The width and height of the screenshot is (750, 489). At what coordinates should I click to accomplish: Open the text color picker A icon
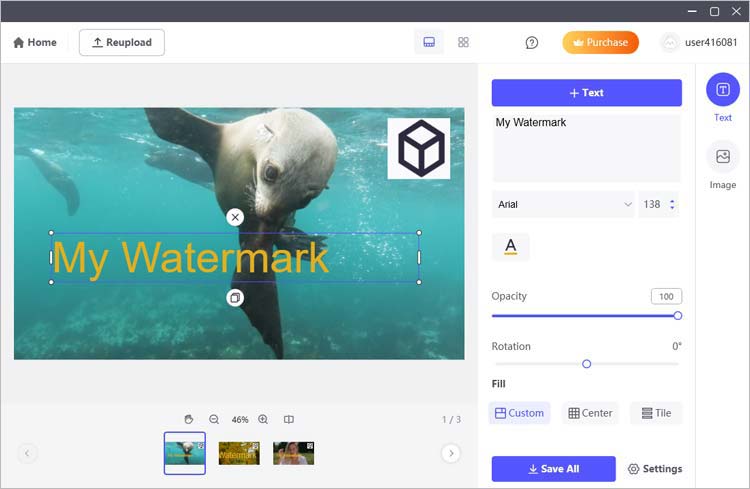[x=510, y=247]
